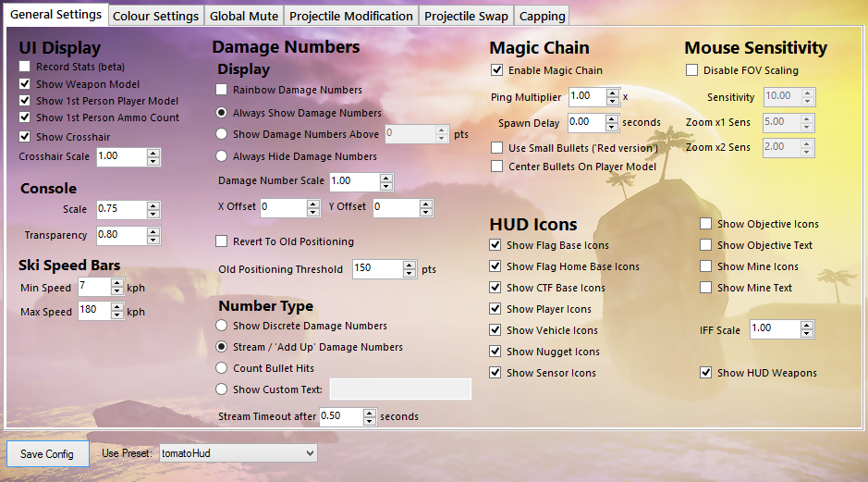868x482 pixels.
Task: Disable Enable Magic Chain checkbox
Action: click(497, 70)
